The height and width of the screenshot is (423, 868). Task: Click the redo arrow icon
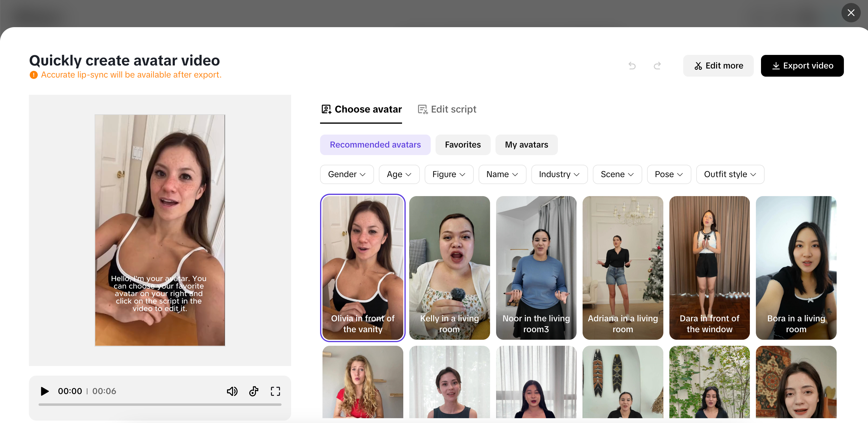657,65
